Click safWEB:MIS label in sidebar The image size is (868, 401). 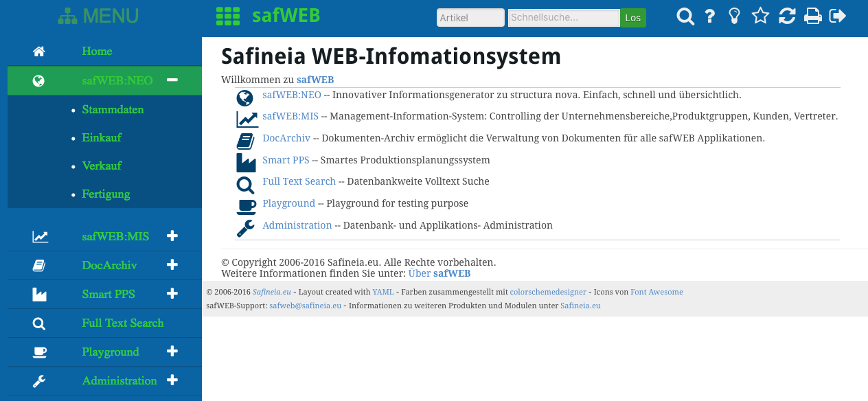(x=115, y=236)
